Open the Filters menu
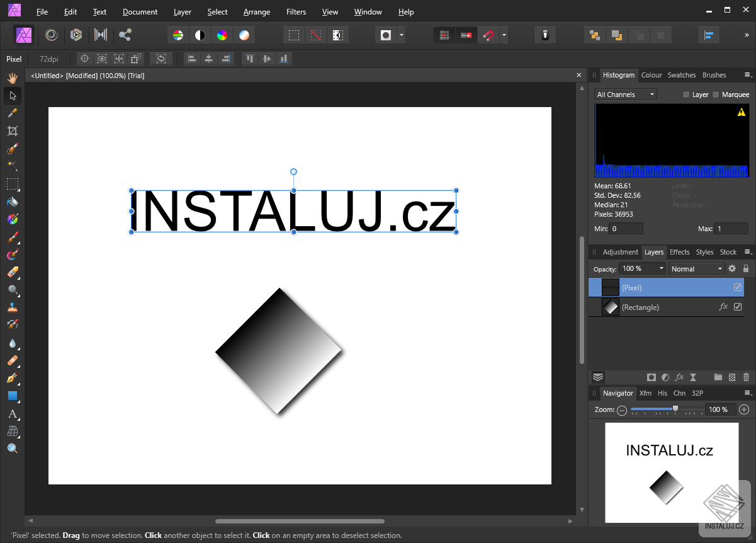 [296, 12]
